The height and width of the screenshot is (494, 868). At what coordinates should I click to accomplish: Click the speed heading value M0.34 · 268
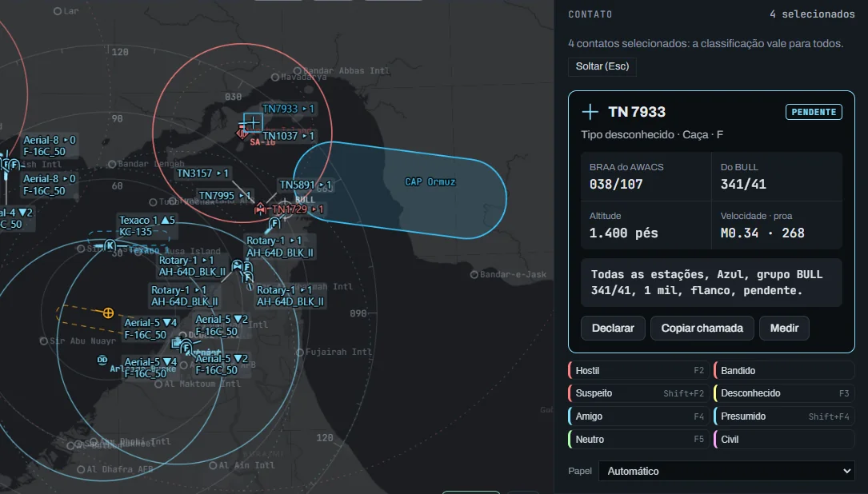click(762, 233)
